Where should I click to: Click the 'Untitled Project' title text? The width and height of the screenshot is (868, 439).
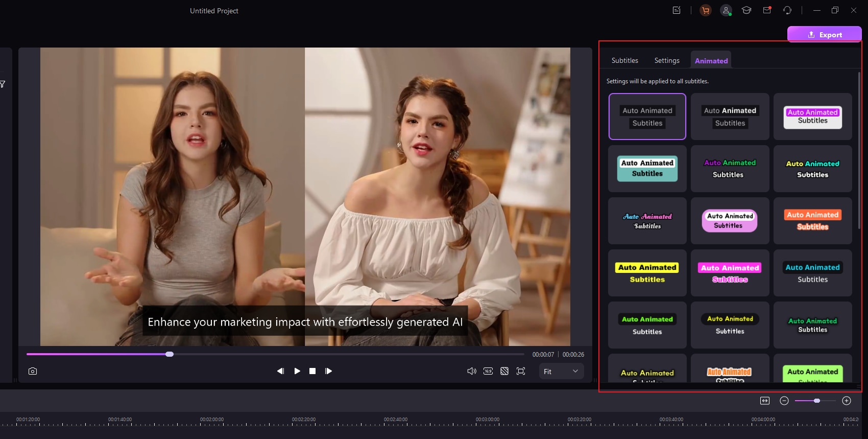[214, 11]
